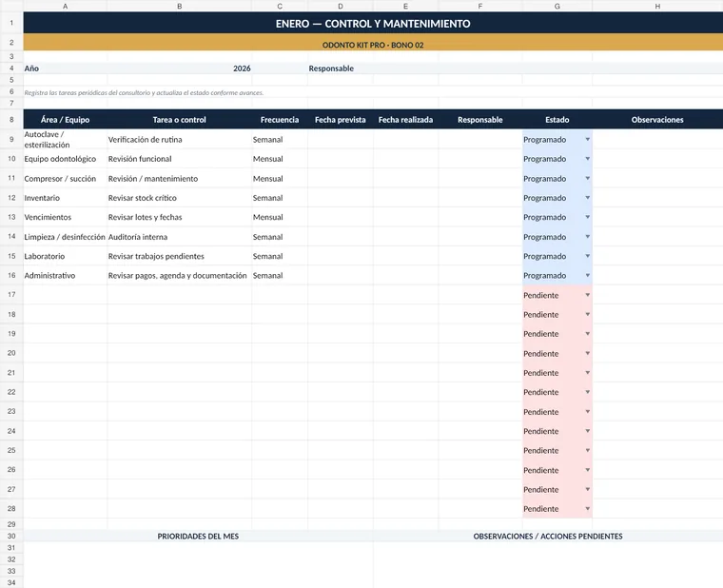Open the Pendiente dropdown in row 24
Image resolution: width=723 pixels, height=588 pixels.
point(588,431)
